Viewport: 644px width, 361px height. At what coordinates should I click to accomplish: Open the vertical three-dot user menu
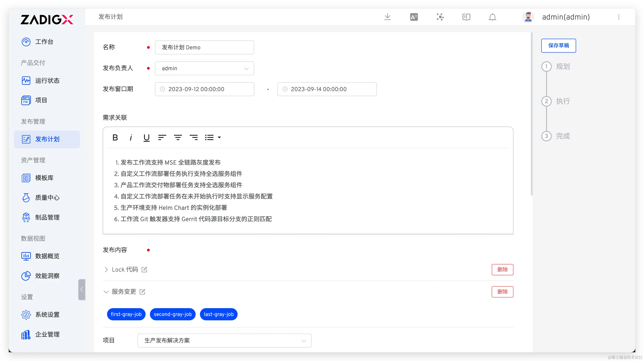[619, 17]
